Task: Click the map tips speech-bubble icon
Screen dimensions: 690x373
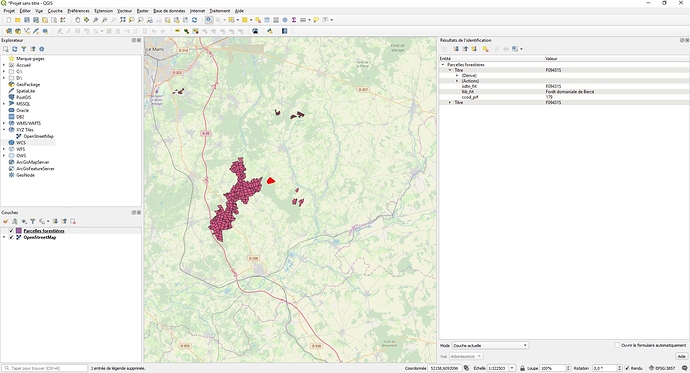Action: click(316, 20)
